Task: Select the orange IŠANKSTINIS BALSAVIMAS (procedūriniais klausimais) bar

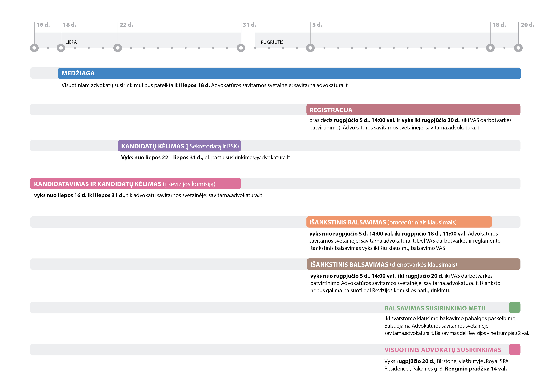Action: (399, 222)
